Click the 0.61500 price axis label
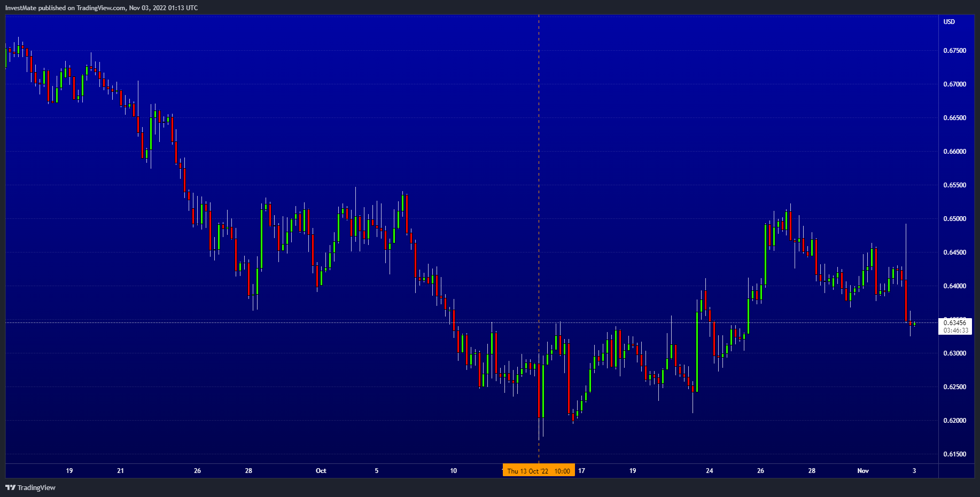 [954, 454]
